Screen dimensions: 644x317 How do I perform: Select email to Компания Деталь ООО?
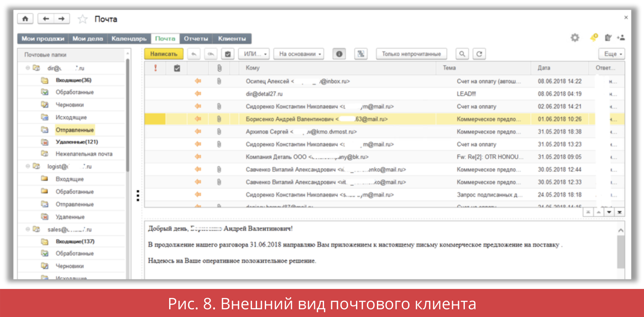[x=384, y=157]
